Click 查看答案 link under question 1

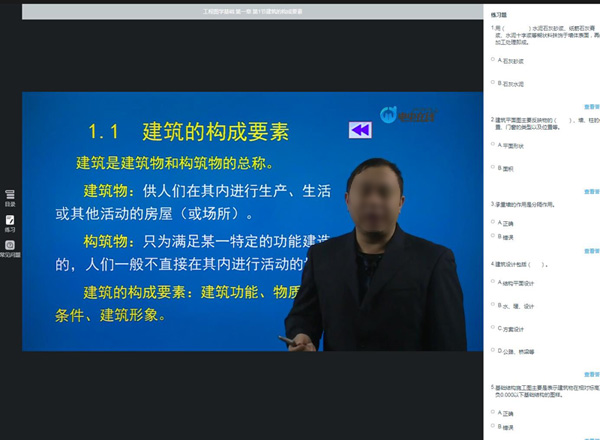click(x=591, y=105)
